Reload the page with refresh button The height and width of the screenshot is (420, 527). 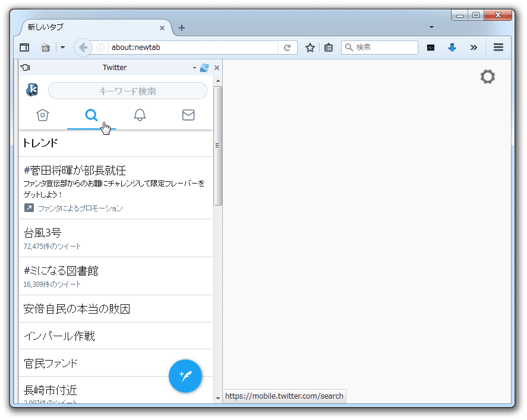288,48
